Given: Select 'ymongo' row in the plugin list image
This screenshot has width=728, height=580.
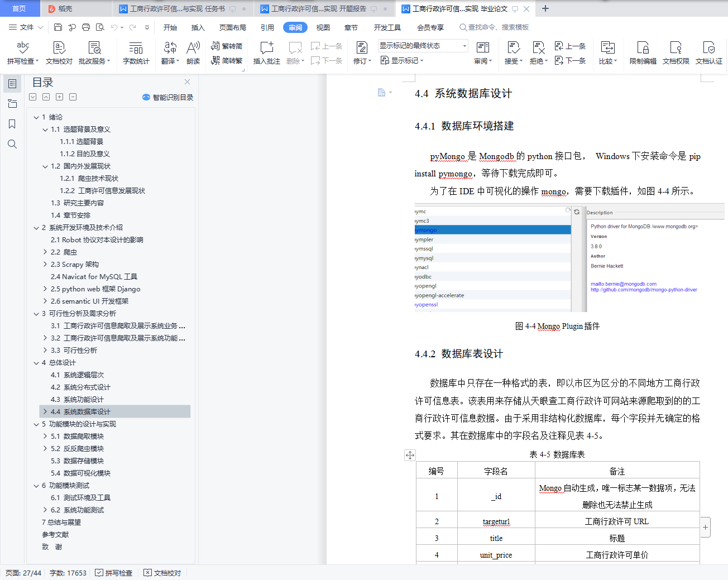Looking at the screenshot, I should click(x=493, y=230).
